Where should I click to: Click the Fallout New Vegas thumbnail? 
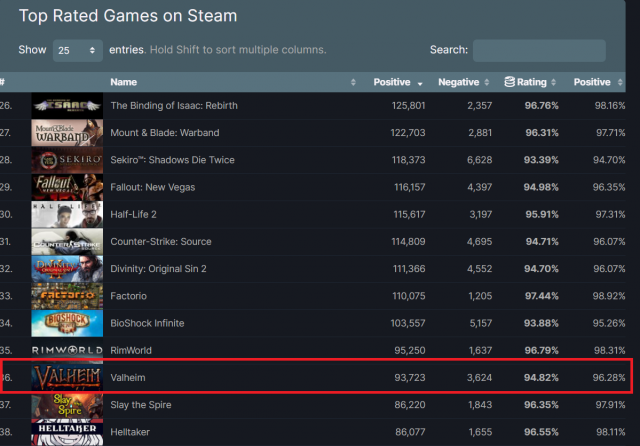[x=67, y=187]
